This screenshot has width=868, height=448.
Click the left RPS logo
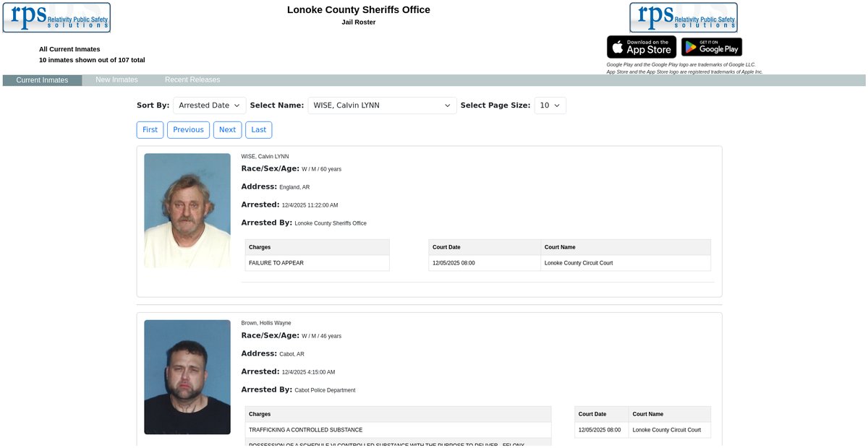point(56,17)
